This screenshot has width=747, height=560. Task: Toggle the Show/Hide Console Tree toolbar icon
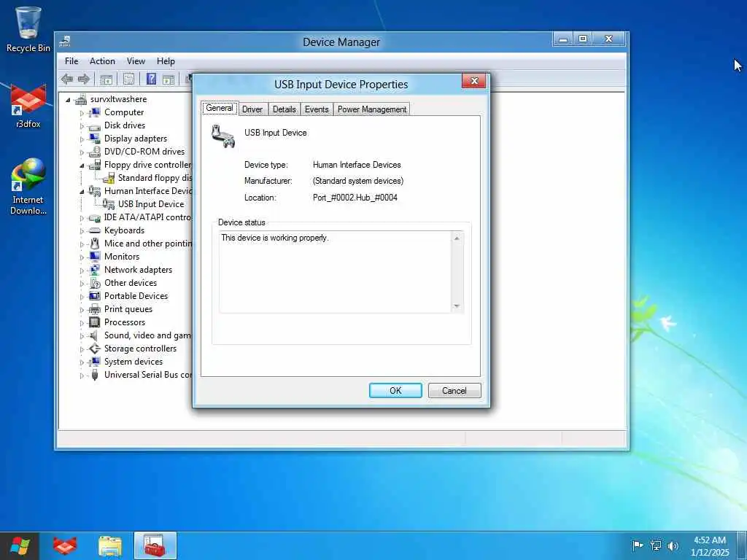107,79
